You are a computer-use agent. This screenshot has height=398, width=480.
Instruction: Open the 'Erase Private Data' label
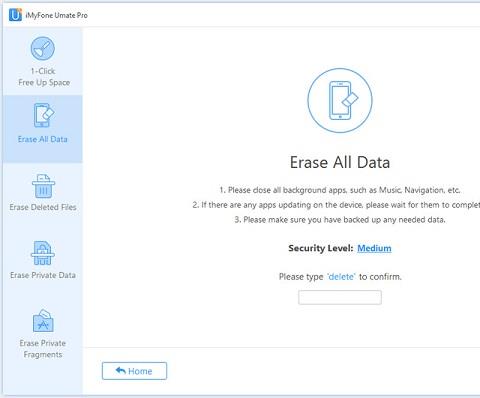43,275
